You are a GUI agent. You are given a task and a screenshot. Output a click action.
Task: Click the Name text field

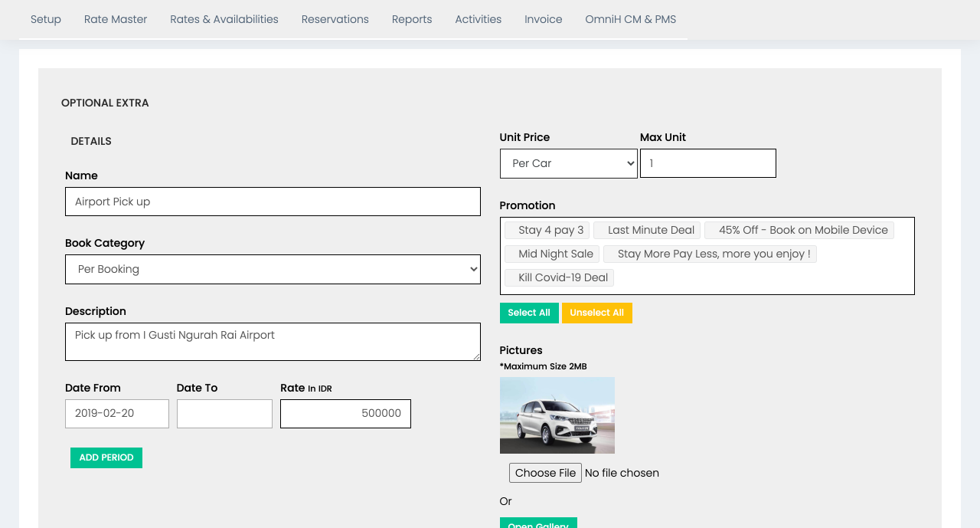(273, 202)
